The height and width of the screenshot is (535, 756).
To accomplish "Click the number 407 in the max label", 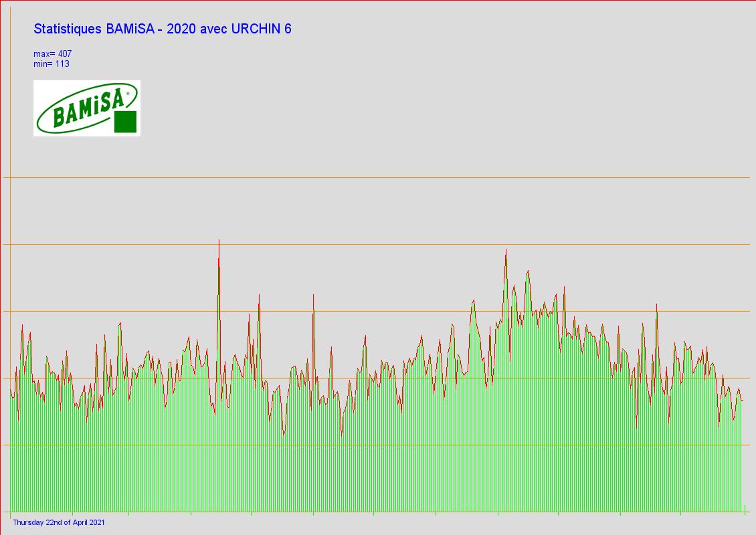I will (x=65, y=53).
